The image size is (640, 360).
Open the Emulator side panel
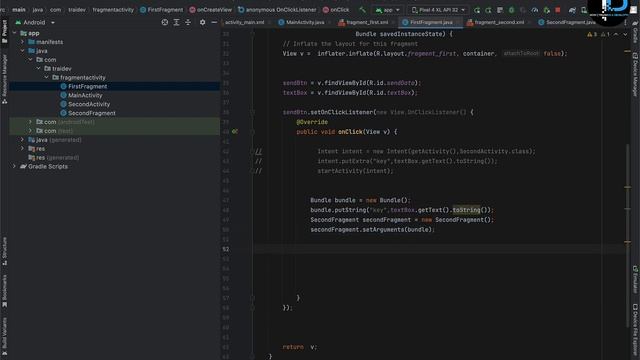(x=635, y=279)
